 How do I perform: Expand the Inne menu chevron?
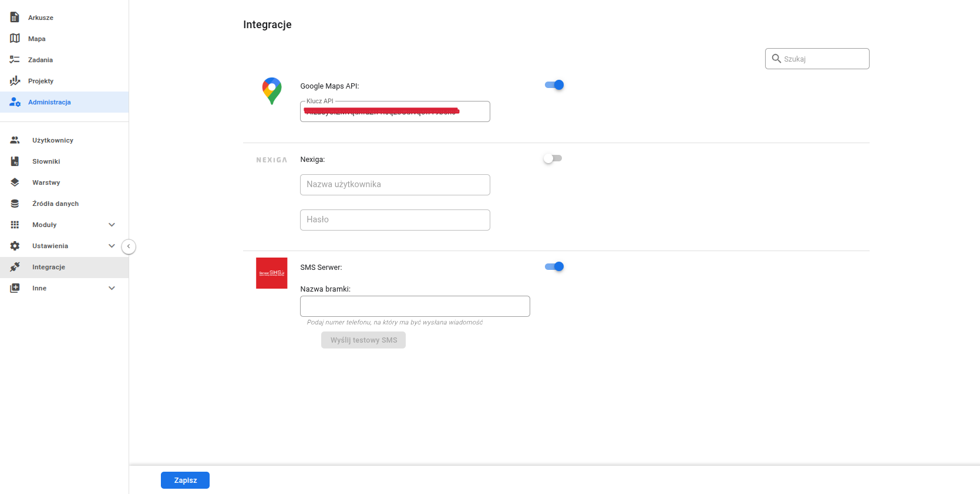pyautogui.click(x=112, y=288)
